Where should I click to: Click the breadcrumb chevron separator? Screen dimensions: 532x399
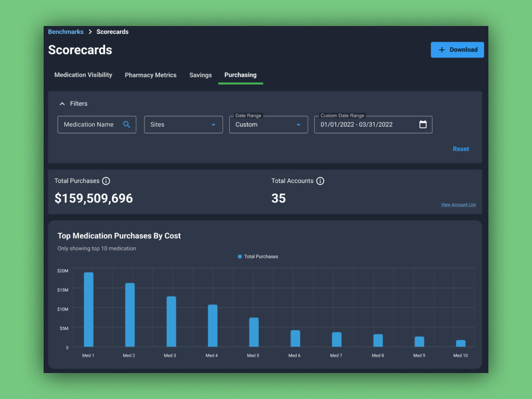click(x=90, y=32)
